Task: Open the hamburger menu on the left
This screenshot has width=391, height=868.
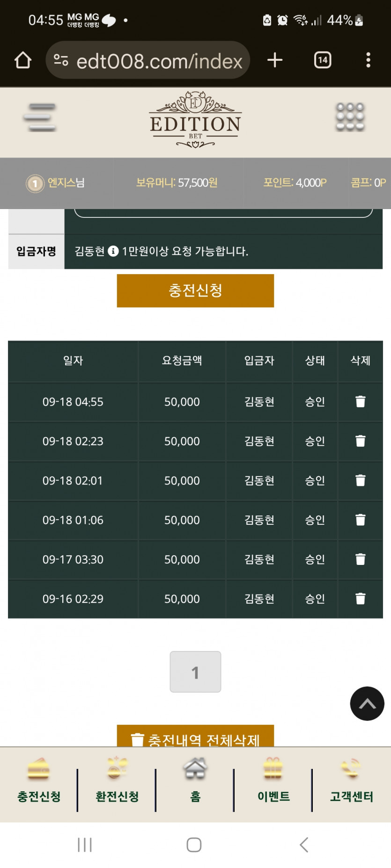Action: 40,117
